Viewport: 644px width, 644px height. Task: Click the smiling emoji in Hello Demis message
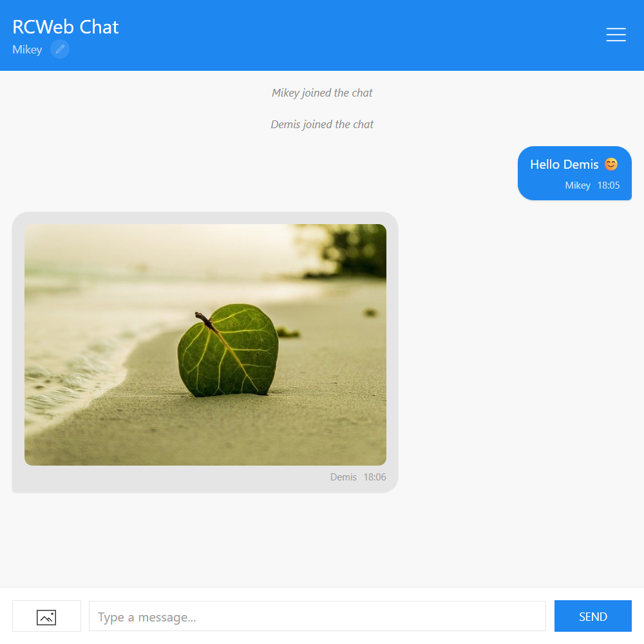[x=611, y=164]
